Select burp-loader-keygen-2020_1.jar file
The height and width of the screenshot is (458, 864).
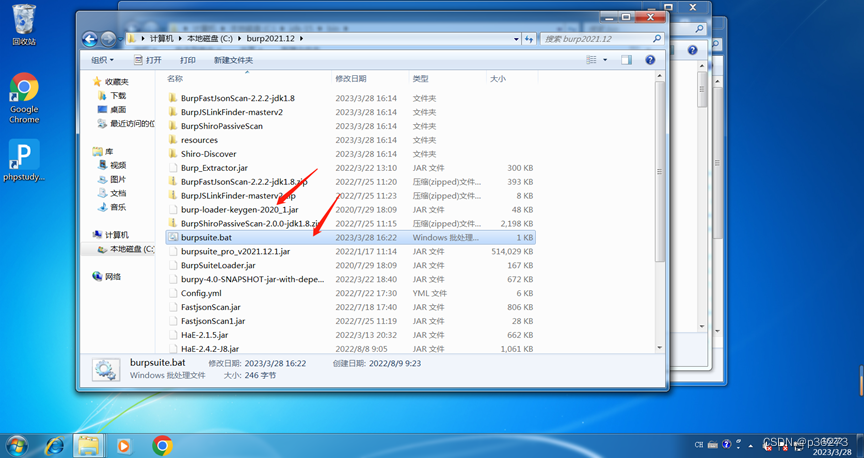pyautogui.click(x=240, y=209)
